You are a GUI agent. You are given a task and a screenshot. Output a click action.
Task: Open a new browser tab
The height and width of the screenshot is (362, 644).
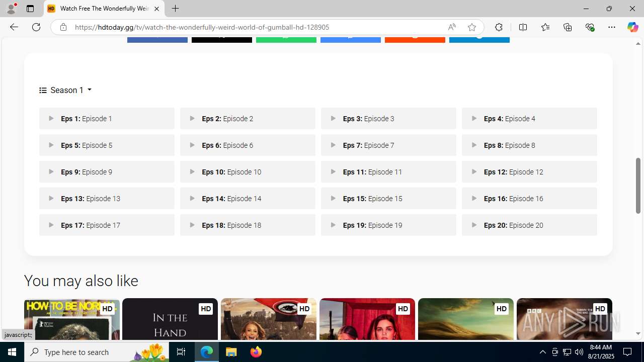pyautogui.click(x=175, y=9)
